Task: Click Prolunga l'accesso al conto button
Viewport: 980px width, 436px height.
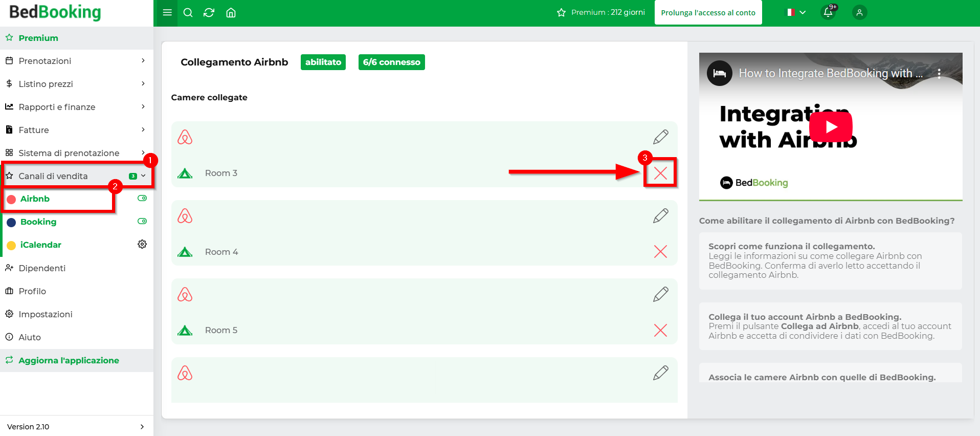Action: tap(708, 13)
